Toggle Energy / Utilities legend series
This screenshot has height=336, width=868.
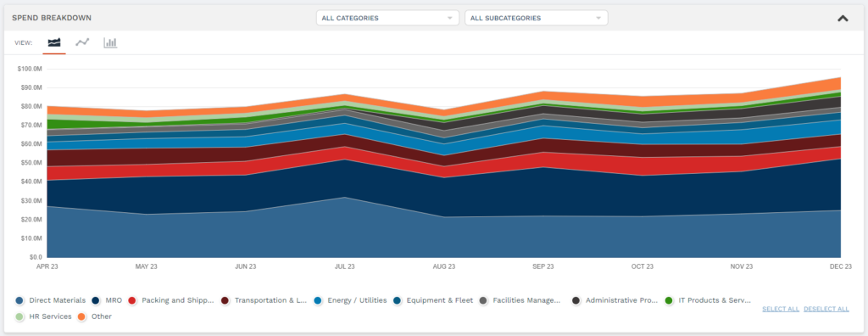[350, 300]
